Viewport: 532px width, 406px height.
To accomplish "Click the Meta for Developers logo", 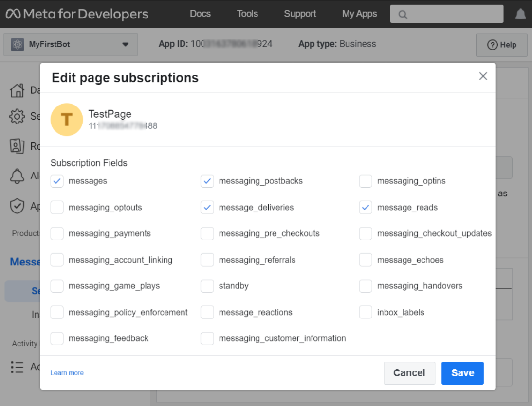I will click(77, 14).
